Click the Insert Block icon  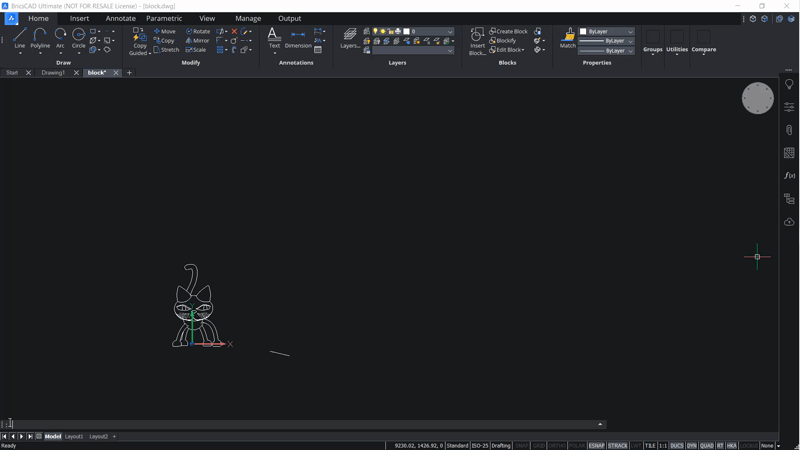click(477, 41)
